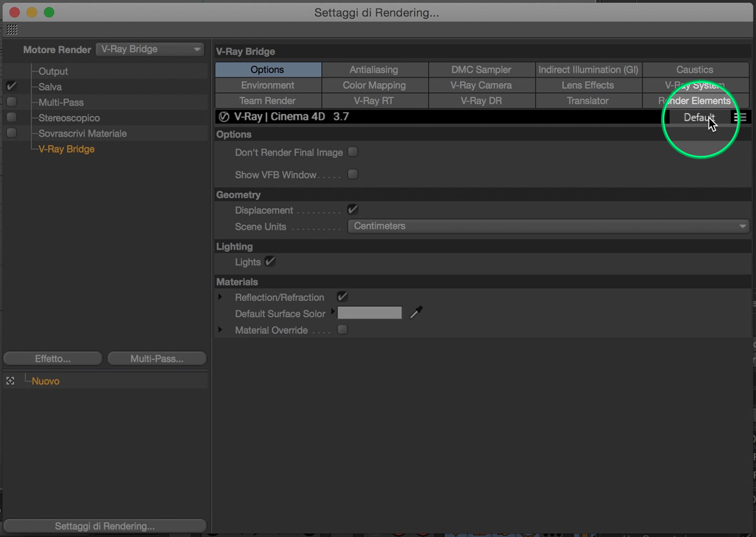Enable the Sovrascrivi Materiale checkbox
Viewport: 756px width, 537px height.
pyautogui.click(x=11, y=133)
